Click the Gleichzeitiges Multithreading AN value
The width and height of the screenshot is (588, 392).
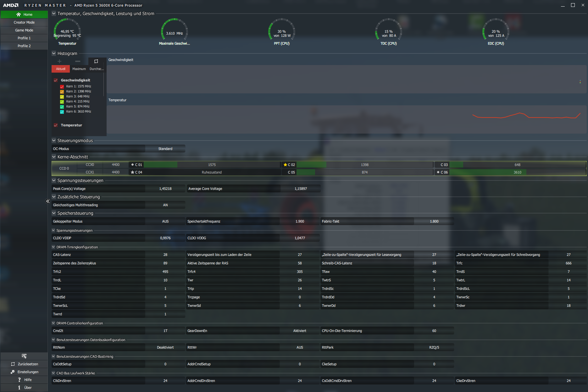coord(165,205)
